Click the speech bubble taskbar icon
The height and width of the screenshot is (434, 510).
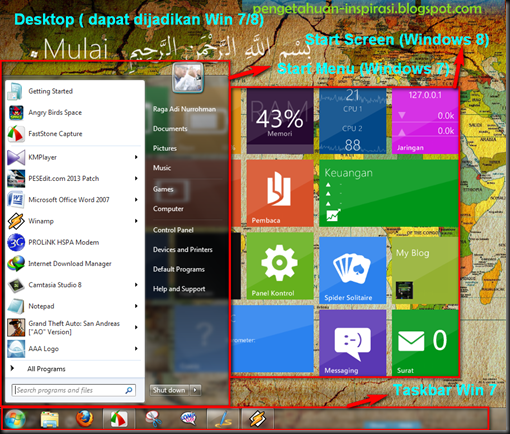(188, 419)
